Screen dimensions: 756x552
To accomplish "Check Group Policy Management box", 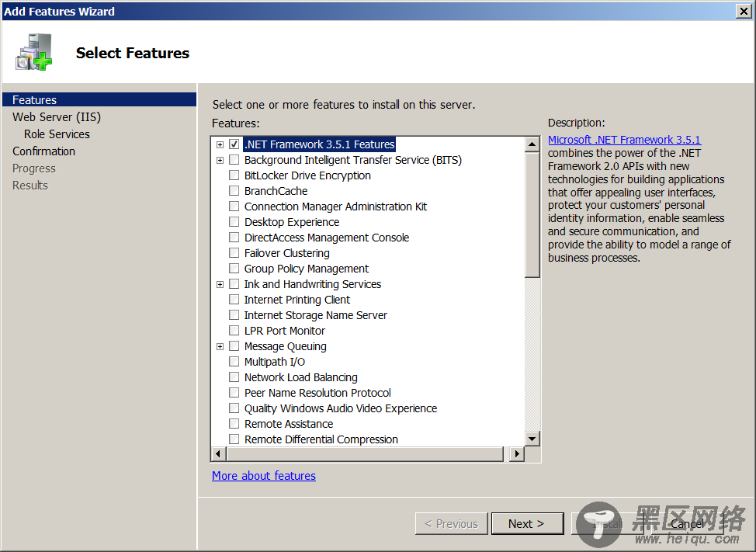I will click(234, 269).
